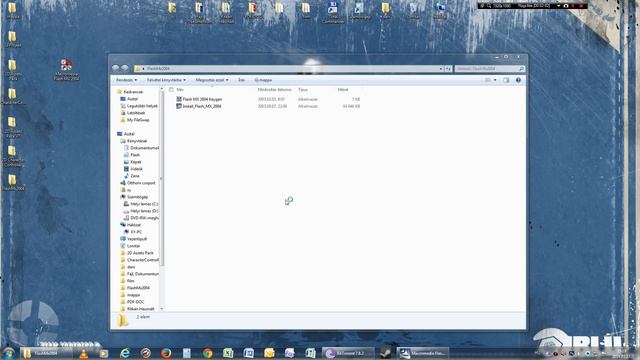This screenshot has width=640, height=360.
Task: Open Explorer help question mark icon
Action: point(518,80)
